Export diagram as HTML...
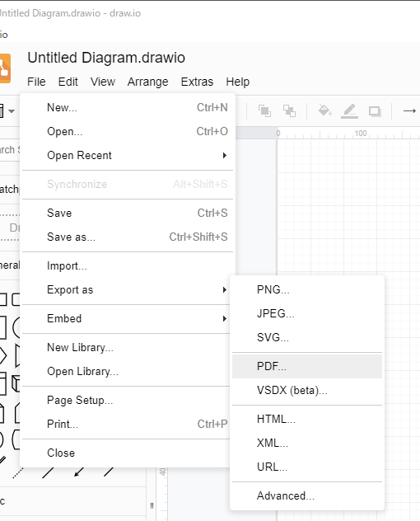The image size is (420, 521). [307, 419]
